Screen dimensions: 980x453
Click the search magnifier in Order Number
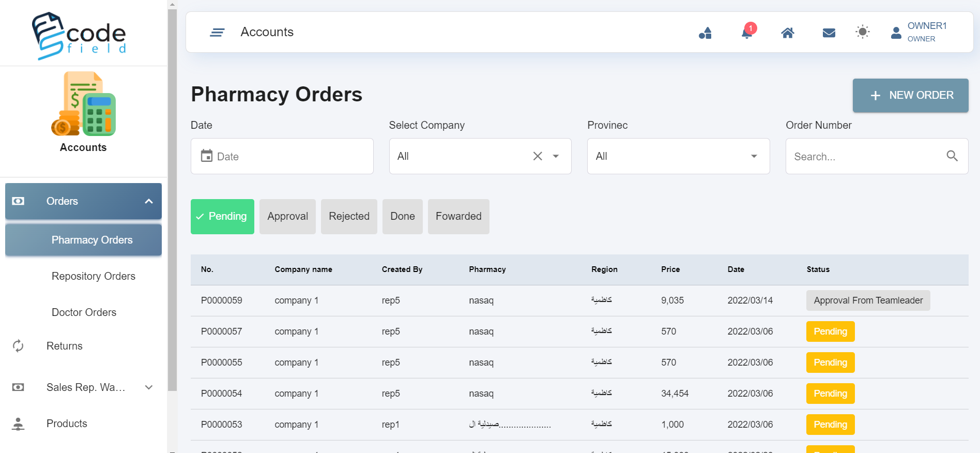(x=952, y=156)
